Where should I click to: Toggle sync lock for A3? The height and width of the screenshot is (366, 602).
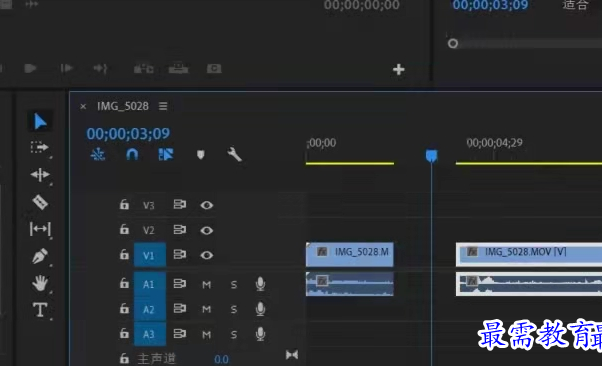click(180, 334)
